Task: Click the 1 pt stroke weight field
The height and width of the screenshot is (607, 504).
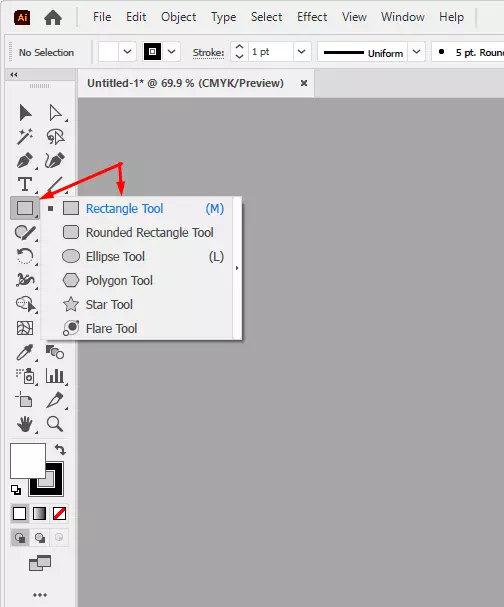Action: [270, 52]
